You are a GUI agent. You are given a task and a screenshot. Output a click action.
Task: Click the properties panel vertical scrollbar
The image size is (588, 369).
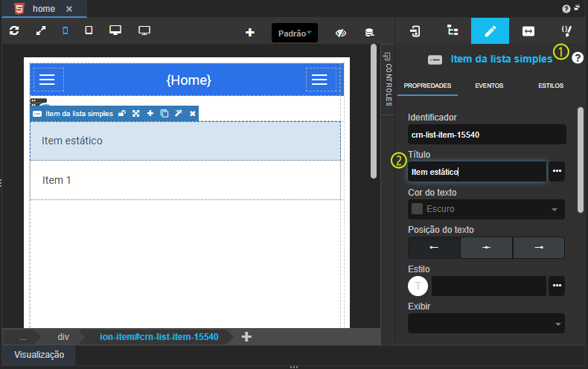point(581,161)
